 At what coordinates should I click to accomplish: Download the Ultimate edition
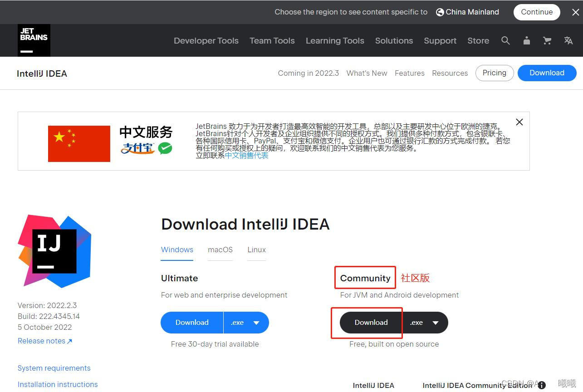[192, 323]
